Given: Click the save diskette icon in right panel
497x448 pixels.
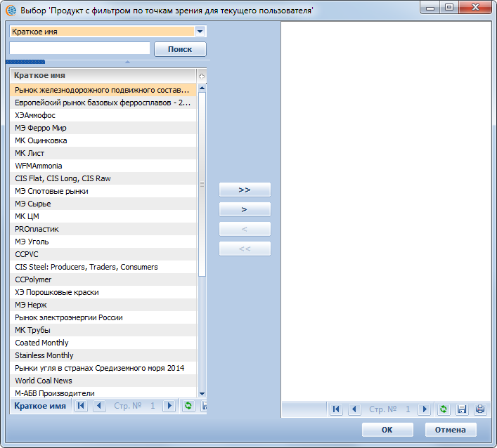Looking at the screenshot, I should point(462,409).
